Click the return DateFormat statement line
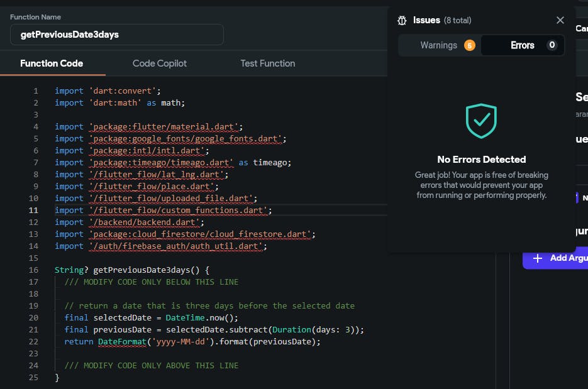 coord(192,342)
